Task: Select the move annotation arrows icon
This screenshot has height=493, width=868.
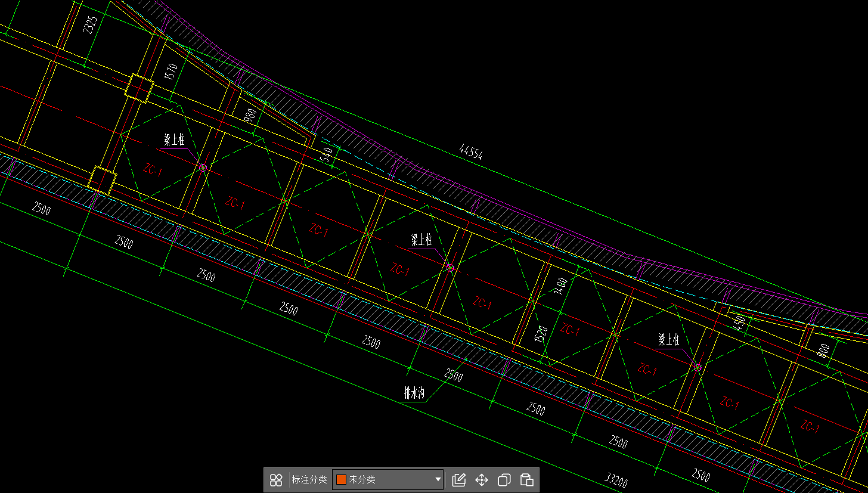Action: pyautogui.click(x=482, y=480)
